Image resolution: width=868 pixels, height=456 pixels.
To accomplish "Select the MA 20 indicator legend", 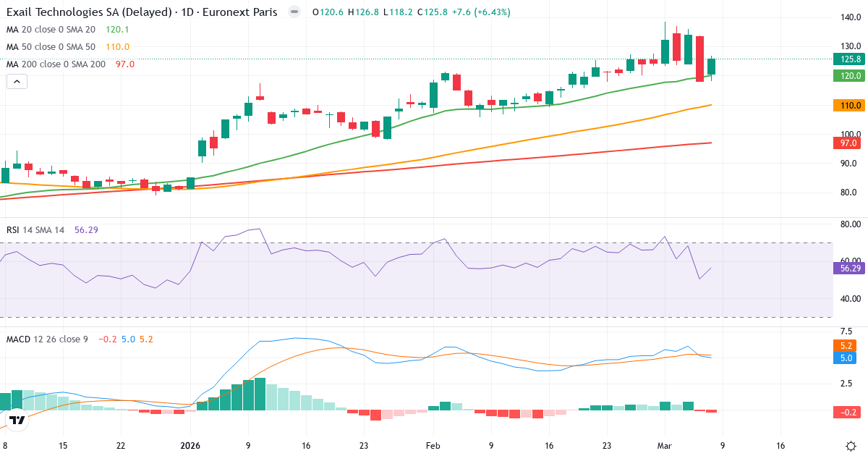I will click(x=51, y=30).
